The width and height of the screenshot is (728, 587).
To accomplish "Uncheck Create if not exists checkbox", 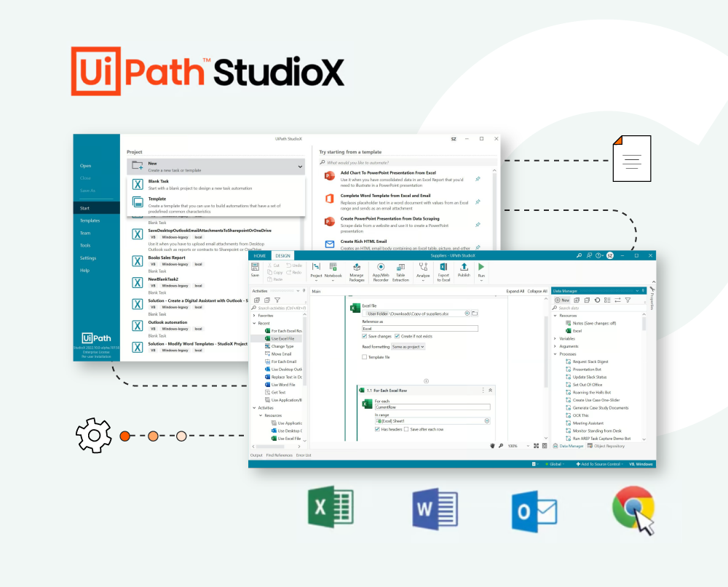I will click(397, 336).
